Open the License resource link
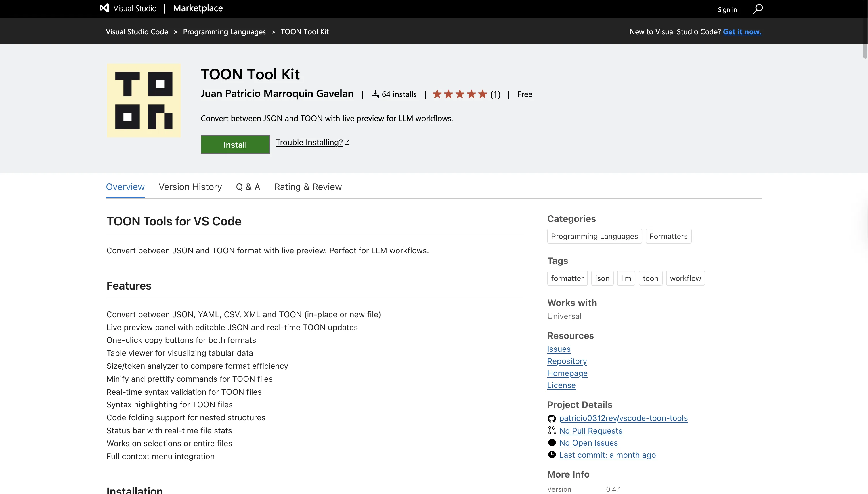 point(561,385)
